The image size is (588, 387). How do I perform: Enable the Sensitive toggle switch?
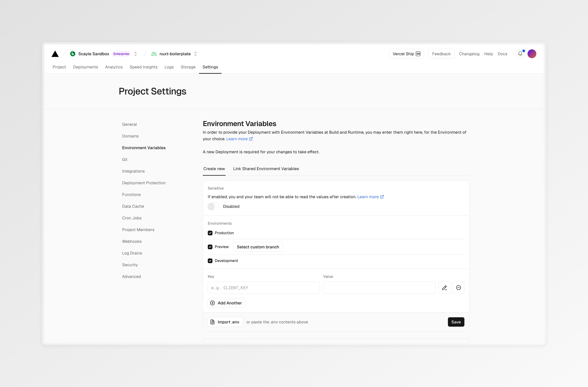click(x=213, y=206)
